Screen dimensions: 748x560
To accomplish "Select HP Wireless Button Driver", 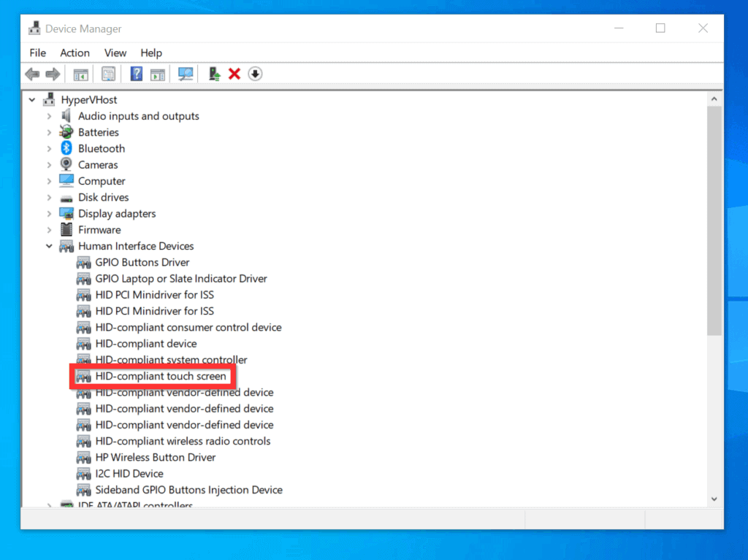I will (x=156, y=458).
